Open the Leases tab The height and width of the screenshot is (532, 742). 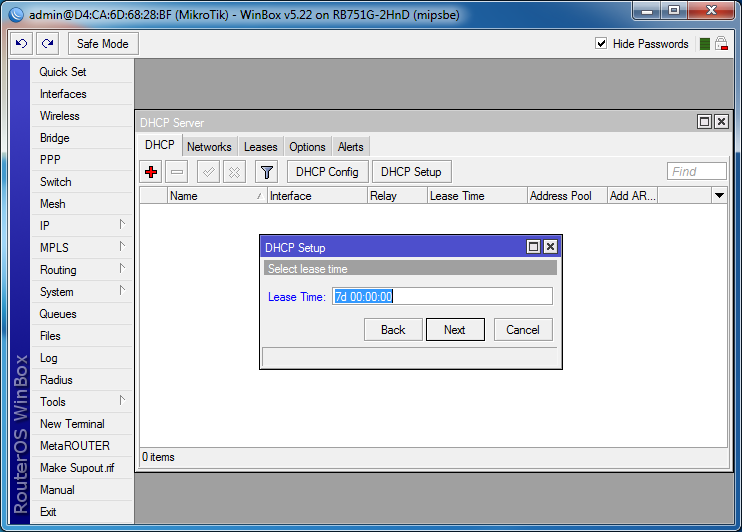[261, 147]
